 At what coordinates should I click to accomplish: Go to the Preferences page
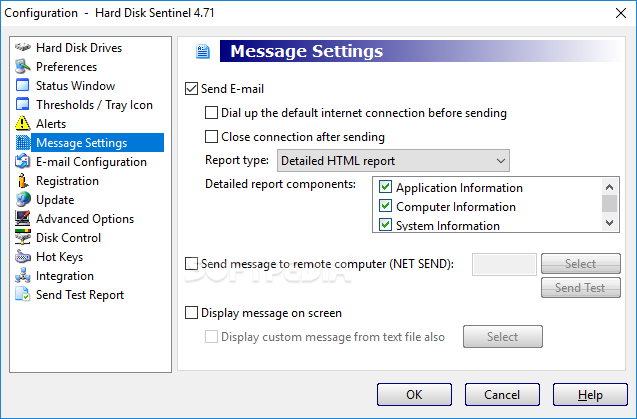click(x=67, y=67)
